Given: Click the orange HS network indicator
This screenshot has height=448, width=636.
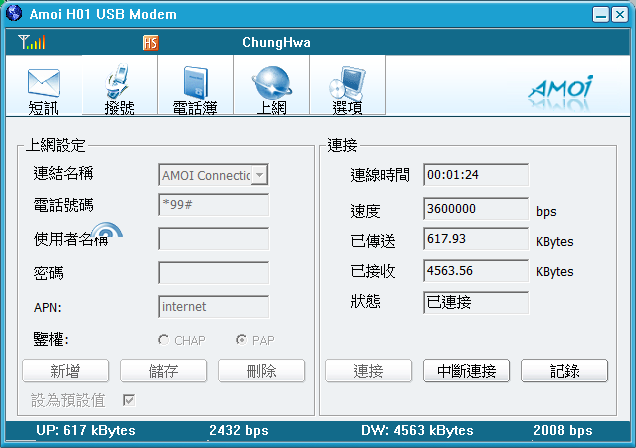Looking at the screenshot, I should (x=150, y=43).
